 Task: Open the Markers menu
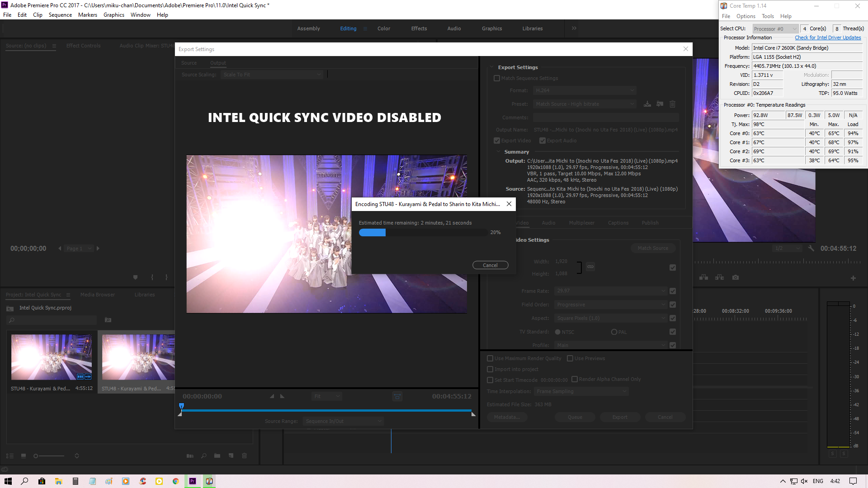click(x=87, y=15)
